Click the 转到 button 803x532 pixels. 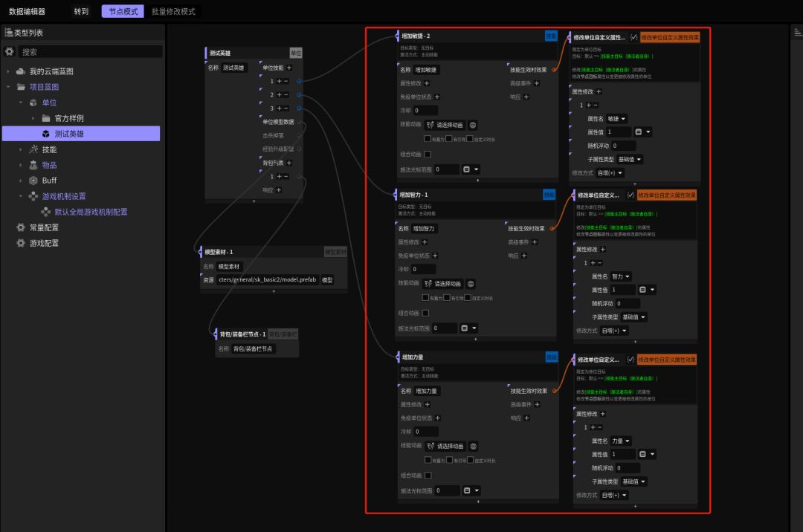(x=81, y=12)
